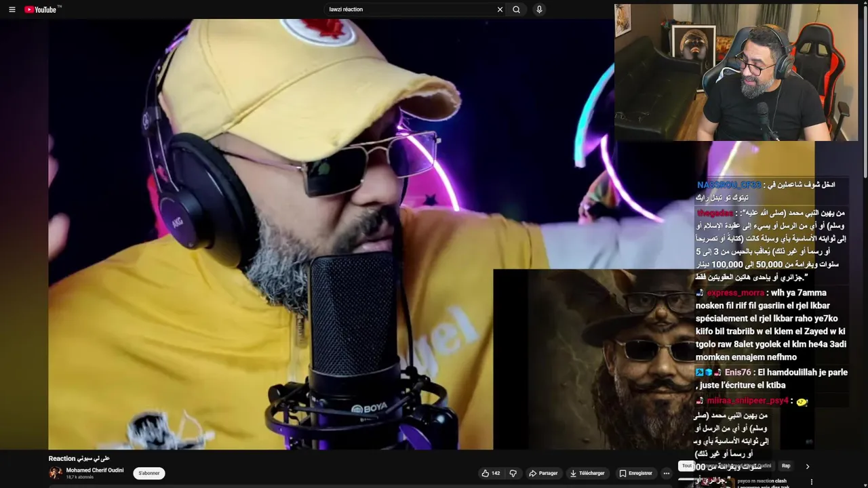Run search with the magnifier button

(x=517, y=9)
